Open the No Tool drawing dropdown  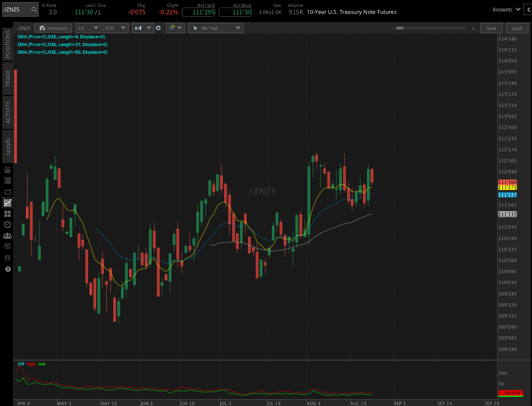pos(216,28)
